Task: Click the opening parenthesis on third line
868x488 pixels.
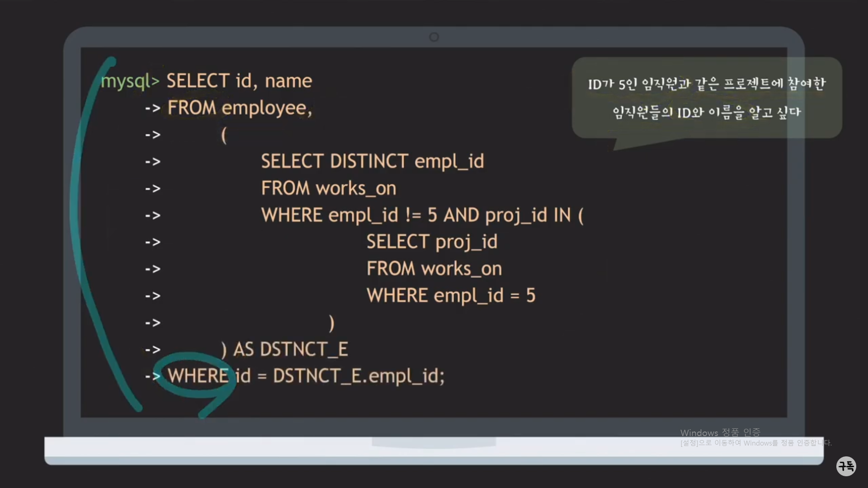Action: pyautogui.click(x=224, y=135)
